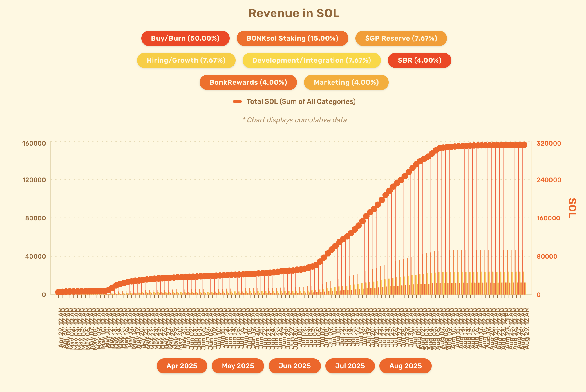Screen dimensions: 586x392
Task: Toggle Development/Integration (7.67%) category
Action: [x=312, y=60]
